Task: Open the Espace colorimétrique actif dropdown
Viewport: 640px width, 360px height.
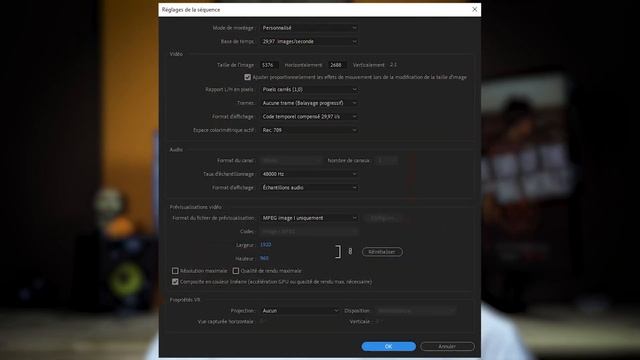Action: click(309, 130)
